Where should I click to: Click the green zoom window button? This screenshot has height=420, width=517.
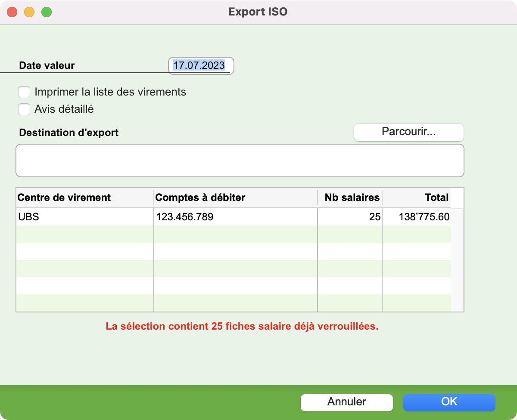[47, 12]
